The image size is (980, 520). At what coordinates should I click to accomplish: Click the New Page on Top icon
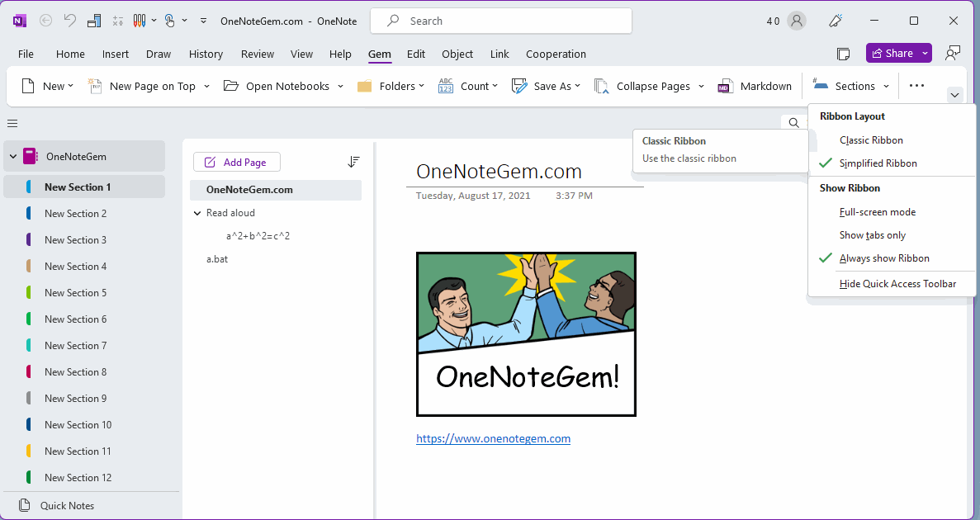(95, 86)
